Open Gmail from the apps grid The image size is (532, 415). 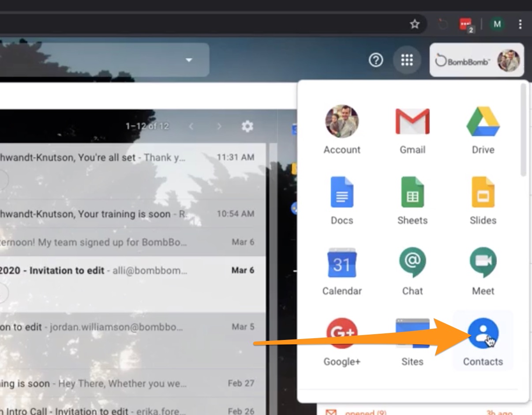[412, 129]
